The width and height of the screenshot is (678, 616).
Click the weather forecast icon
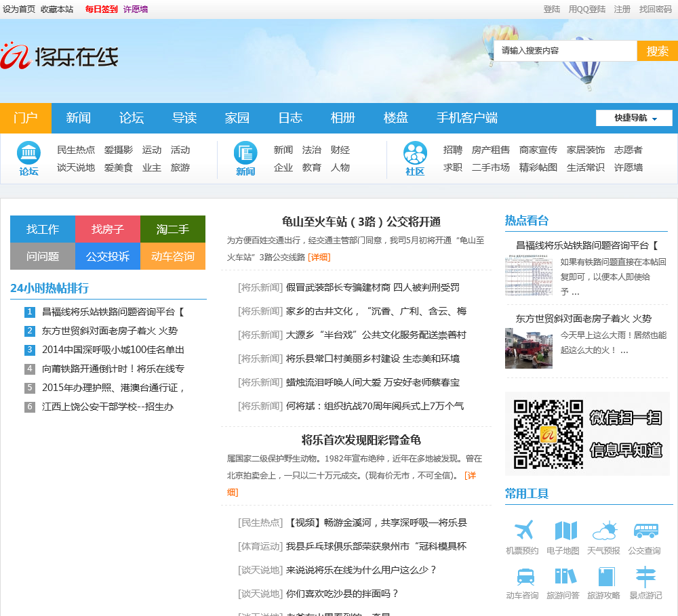pyautogui.click(x=603, y=531)
